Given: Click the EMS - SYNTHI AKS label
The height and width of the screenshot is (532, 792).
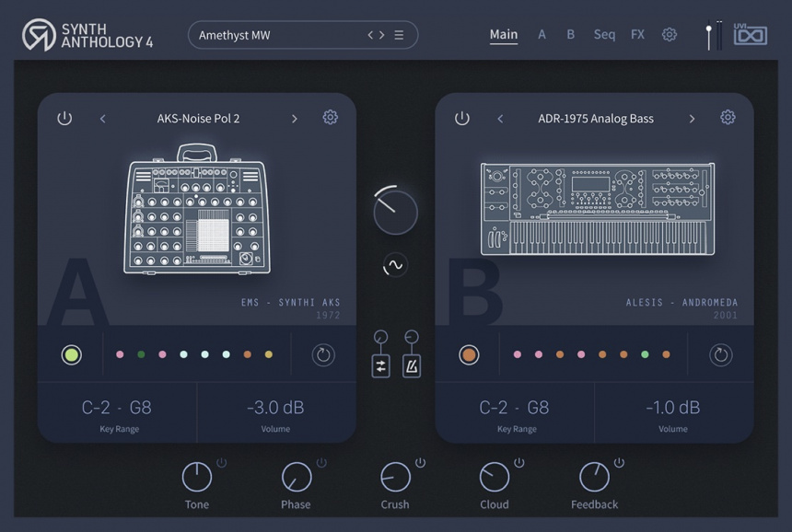Looking at the screenshot, I should (290, 302).
